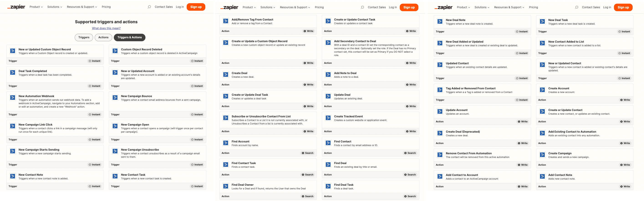This screenshot has width=644, height=201.
Task: Click Log in in the rightmost page header
Action: (x=607, y=8)
